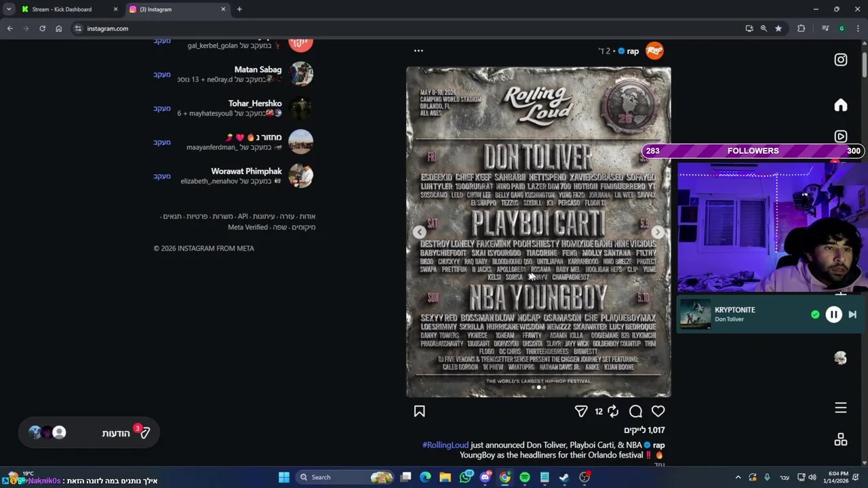
Task: Show hidden system tray icons
Action: [x=738, y=477]
